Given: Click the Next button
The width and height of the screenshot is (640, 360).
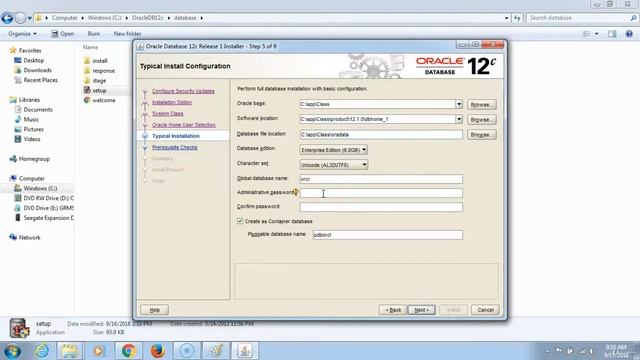Looking at the screenshot, I should 422,310.
